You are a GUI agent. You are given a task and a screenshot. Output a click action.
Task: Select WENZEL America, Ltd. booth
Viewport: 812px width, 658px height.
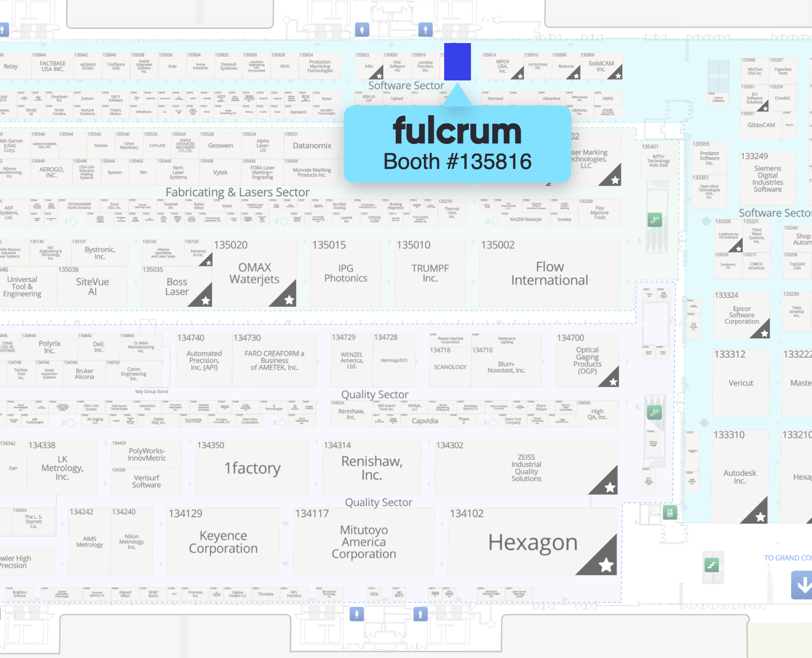click(x=352, y=360)
